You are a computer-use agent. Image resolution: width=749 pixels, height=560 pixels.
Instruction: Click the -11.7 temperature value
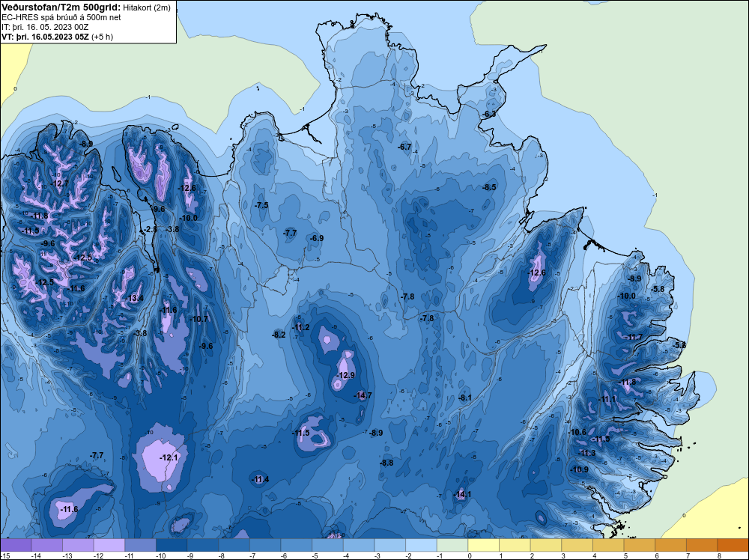[634, 337]
